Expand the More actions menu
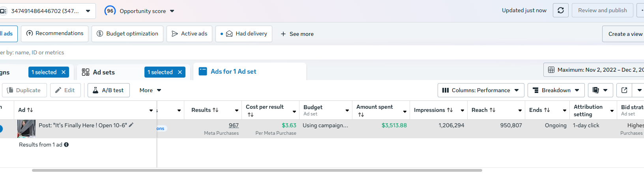The width and height of the screenshot is (644, 182). pos(150,90)
